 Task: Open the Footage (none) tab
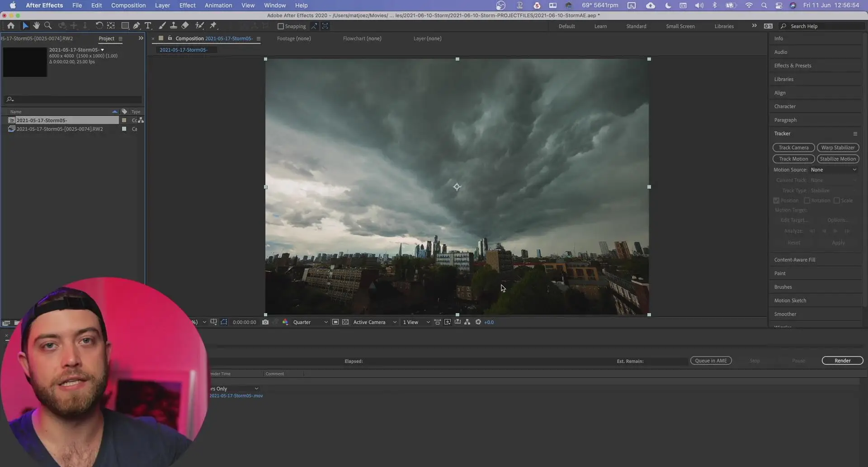[294, 38]
